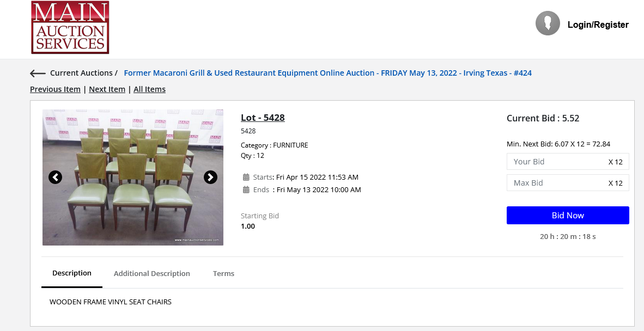This screenshot has height=331, width=644.
Task: Switch to the Terms tab
Action: click(223, 274)
